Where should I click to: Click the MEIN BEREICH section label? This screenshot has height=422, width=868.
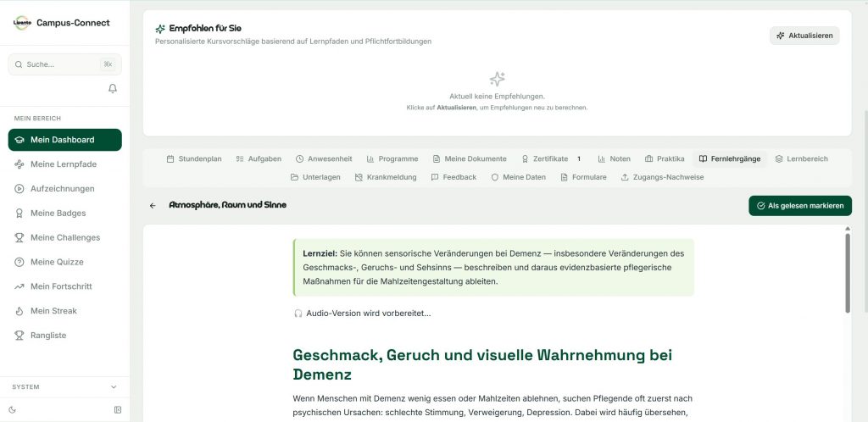[37, 119]
